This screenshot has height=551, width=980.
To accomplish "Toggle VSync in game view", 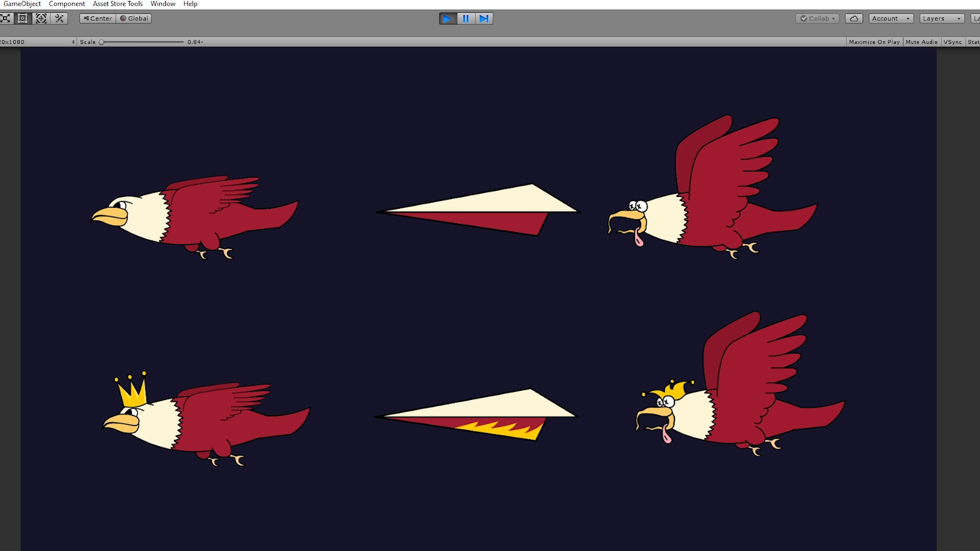I will tap(952, 42).
